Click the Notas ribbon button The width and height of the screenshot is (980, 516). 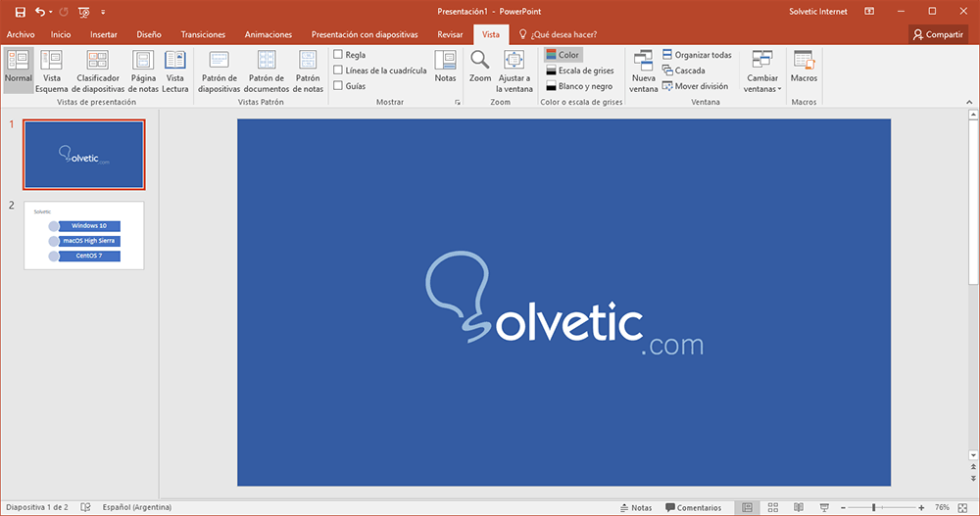tap(445, 67)
